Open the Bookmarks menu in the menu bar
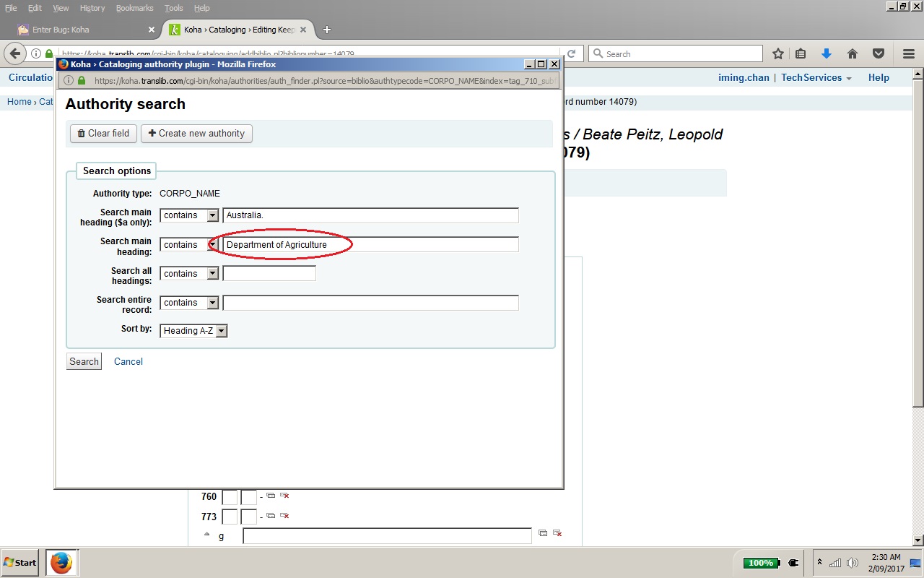 pyautogui.click(x=134, y=8)
